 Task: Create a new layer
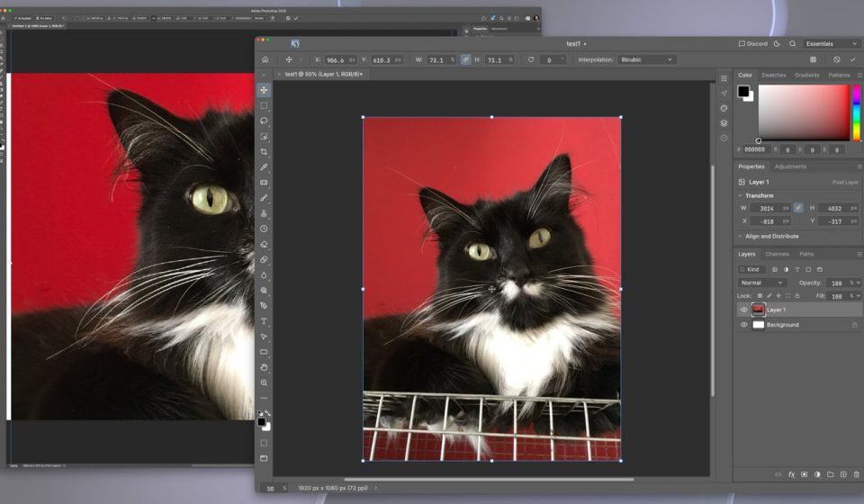point(843,474)
